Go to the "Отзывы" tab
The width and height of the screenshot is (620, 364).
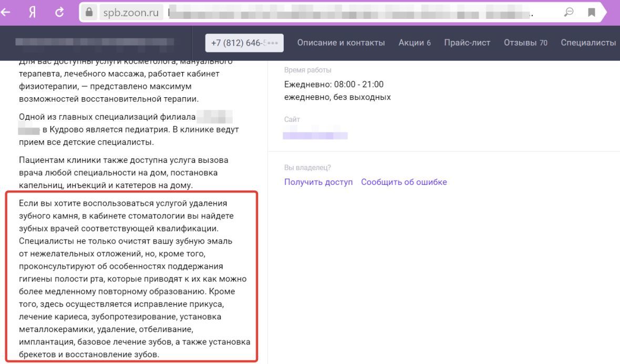pos(525,43)
